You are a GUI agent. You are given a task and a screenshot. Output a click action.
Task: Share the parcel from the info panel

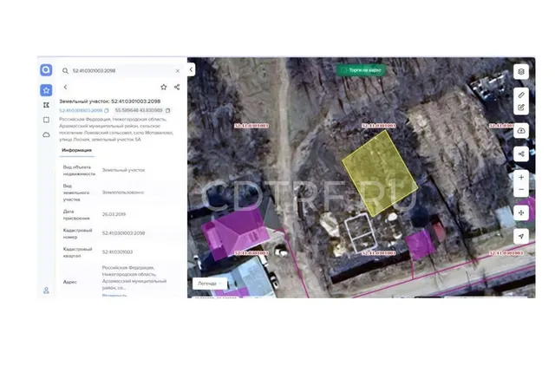[x=177, y=87]
